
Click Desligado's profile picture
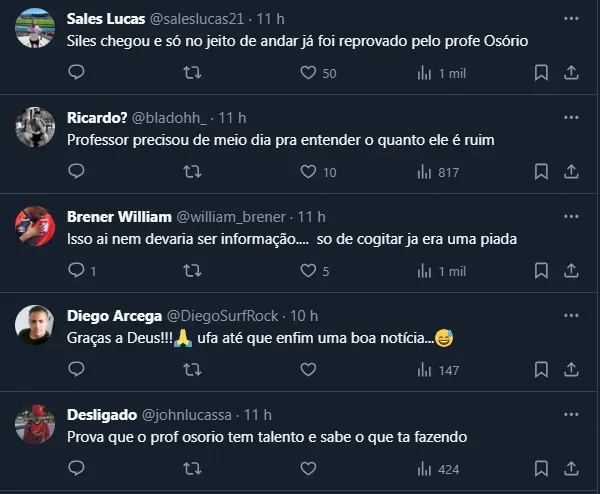tap(35, 424)
